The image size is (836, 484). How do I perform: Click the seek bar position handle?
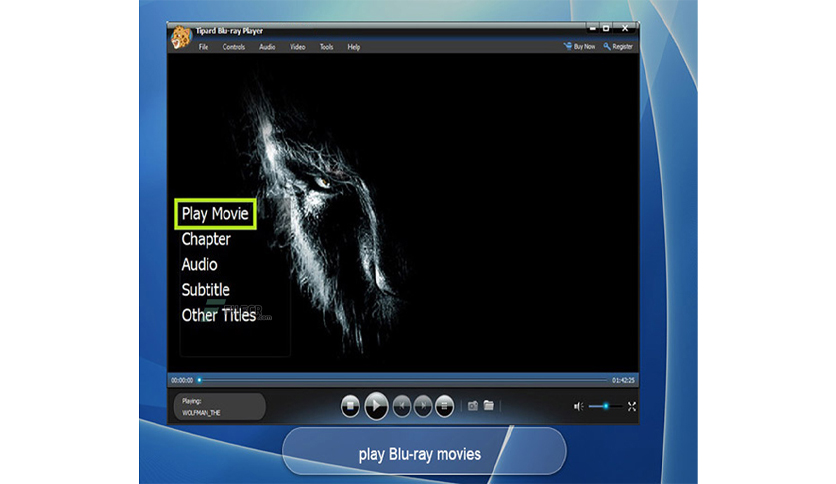(x=199, y=380)
